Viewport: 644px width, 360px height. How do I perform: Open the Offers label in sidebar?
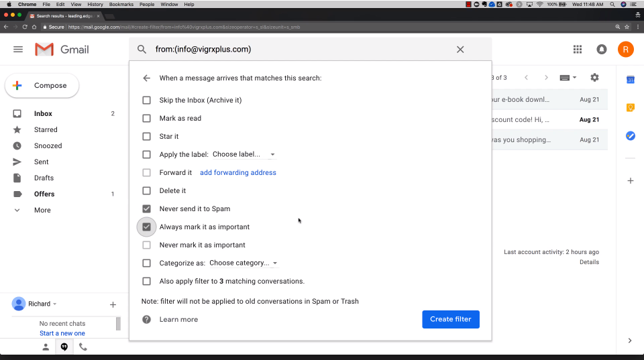click(44, 194)
